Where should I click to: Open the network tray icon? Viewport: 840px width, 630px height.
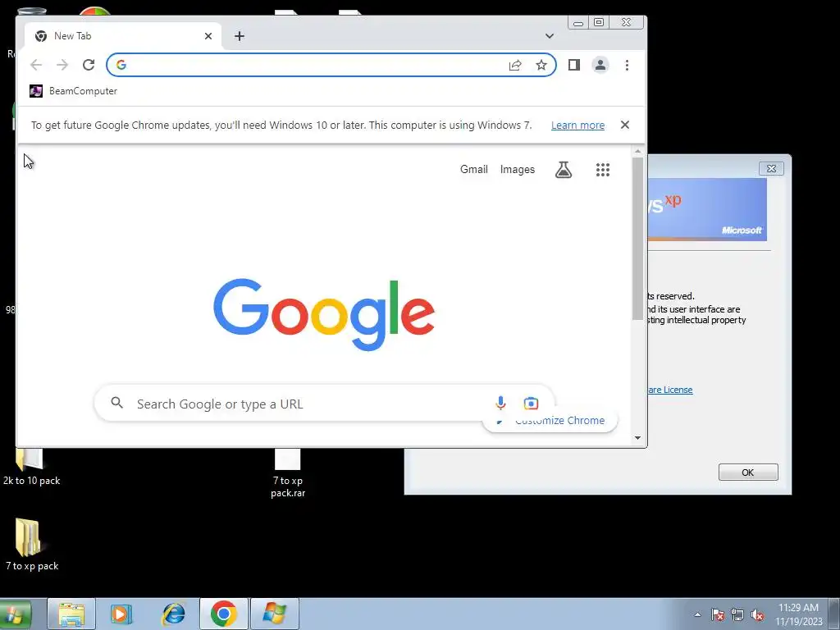tap(737, 614)
